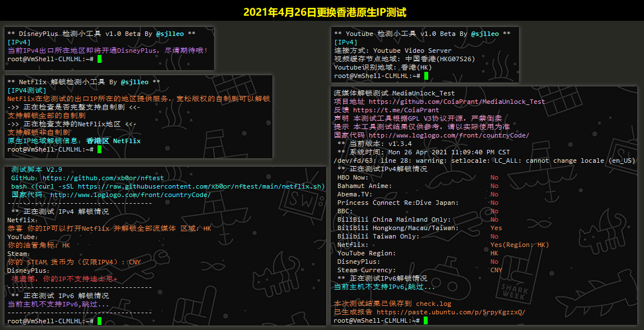Click the 正在检查支持的NetFlix地区 line

coord(72,124)
